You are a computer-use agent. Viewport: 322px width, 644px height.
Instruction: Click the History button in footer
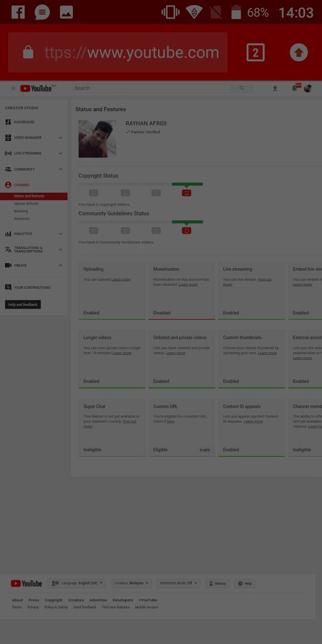(217, 583)
